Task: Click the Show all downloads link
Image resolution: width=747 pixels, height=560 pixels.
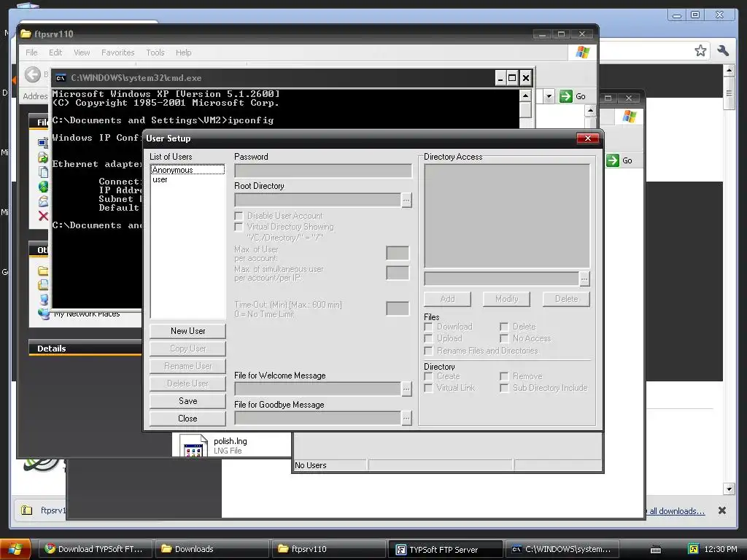Action: (x=676, y=511)
